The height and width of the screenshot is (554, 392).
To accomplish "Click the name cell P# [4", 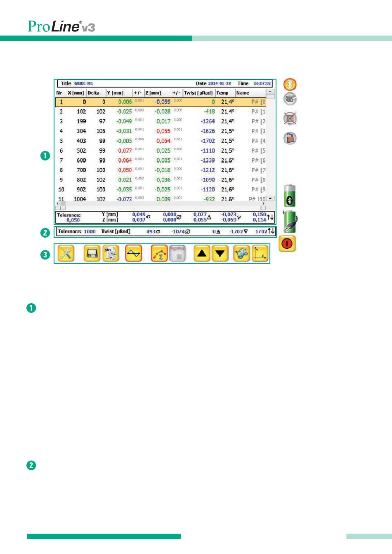I will tap(259, 141).
